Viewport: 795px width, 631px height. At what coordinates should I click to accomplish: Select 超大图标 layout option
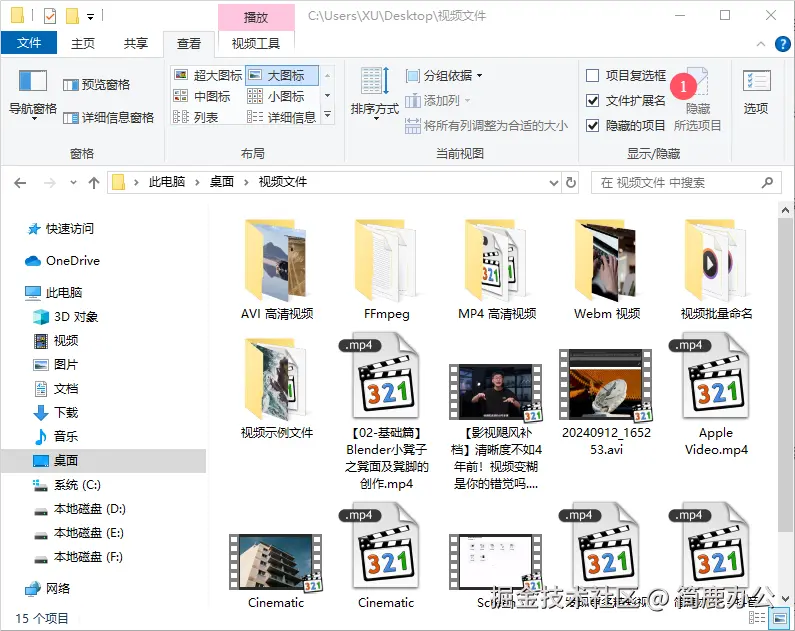208,75
